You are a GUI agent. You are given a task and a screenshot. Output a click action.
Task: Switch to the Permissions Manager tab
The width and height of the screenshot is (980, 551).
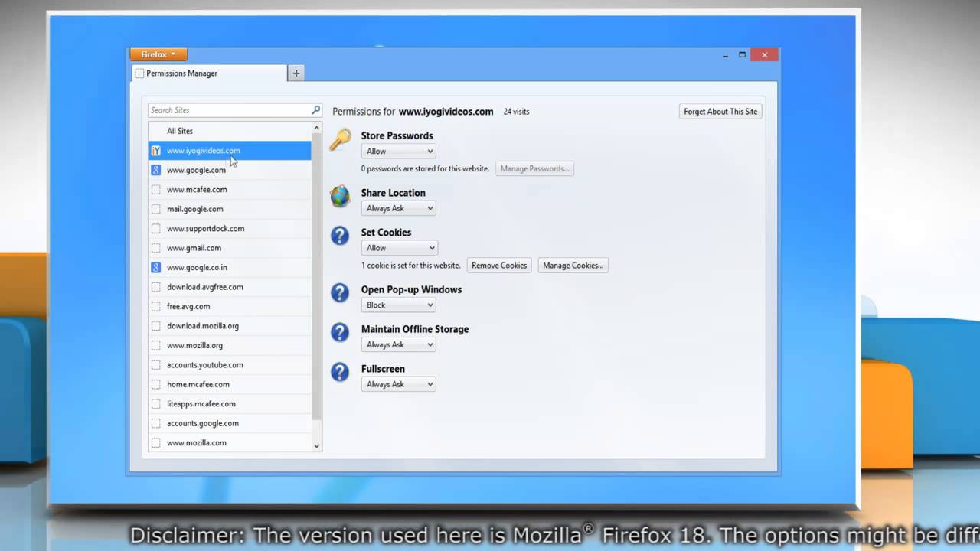210,73
